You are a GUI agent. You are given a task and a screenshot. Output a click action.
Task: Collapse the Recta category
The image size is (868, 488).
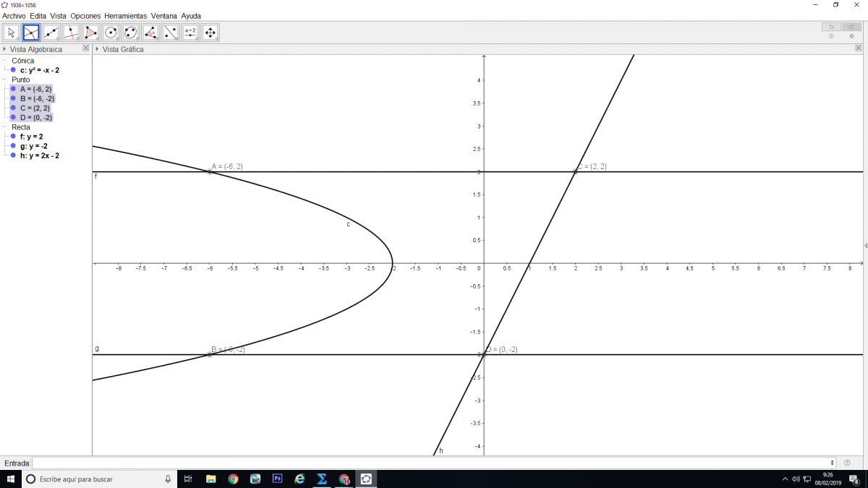point(5,127)
